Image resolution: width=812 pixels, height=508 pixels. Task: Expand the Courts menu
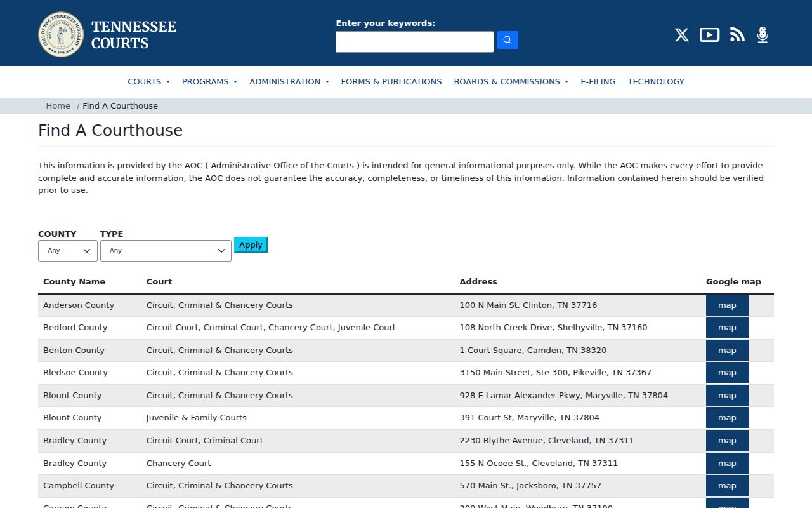coord(149,81)
